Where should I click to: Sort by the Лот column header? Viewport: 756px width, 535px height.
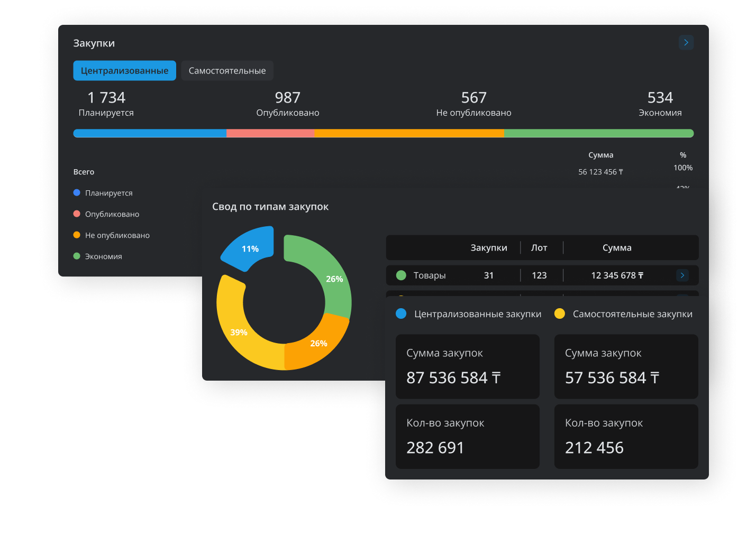coord(539,248)
